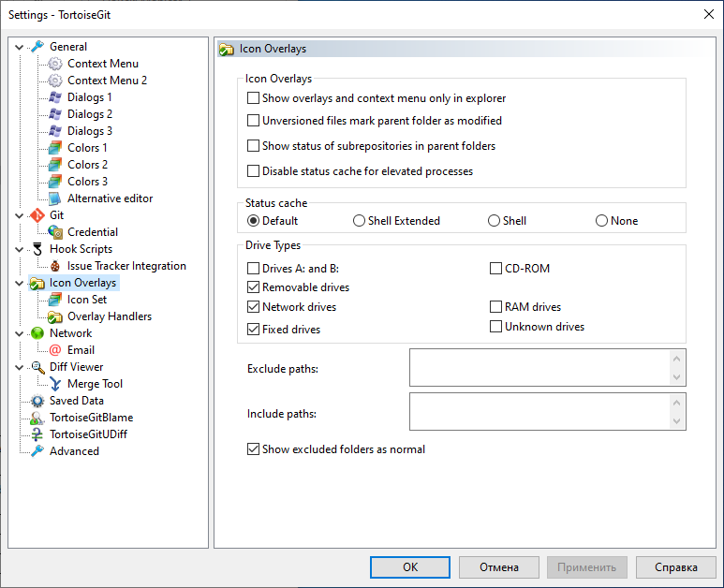Click the Git diamond icon in tree

click(37, 215)
